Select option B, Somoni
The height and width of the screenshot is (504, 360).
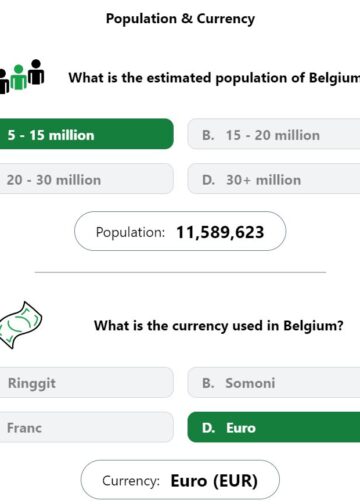coord(274,382)
